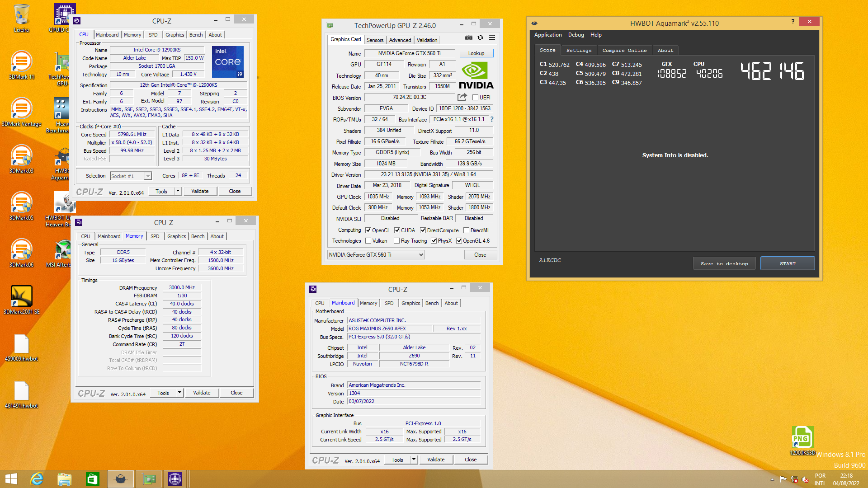Open the Windows Store taskbar icon

[92, 479]
